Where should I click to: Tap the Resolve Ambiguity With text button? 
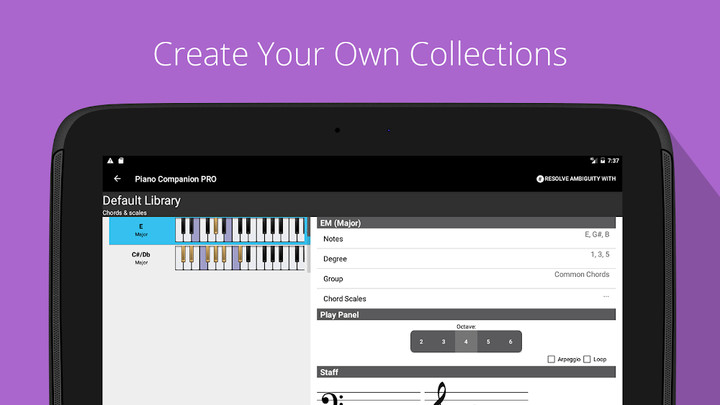pyautogui.click(x=582, y=179)
